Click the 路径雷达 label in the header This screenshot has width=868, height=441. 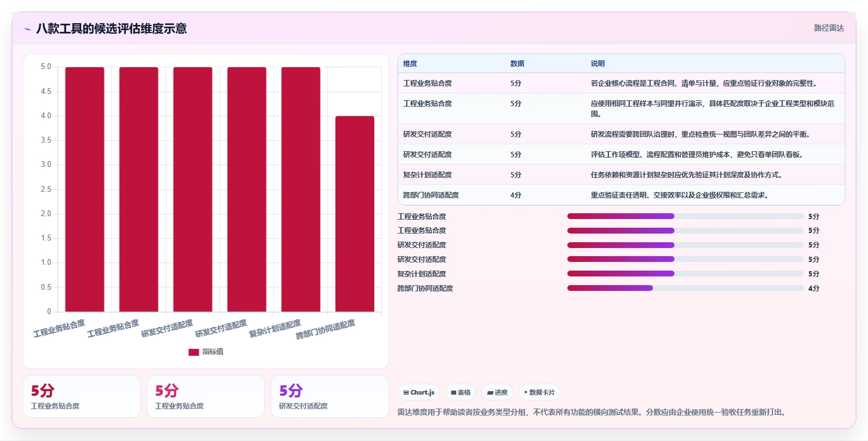[x=829, y=28]
